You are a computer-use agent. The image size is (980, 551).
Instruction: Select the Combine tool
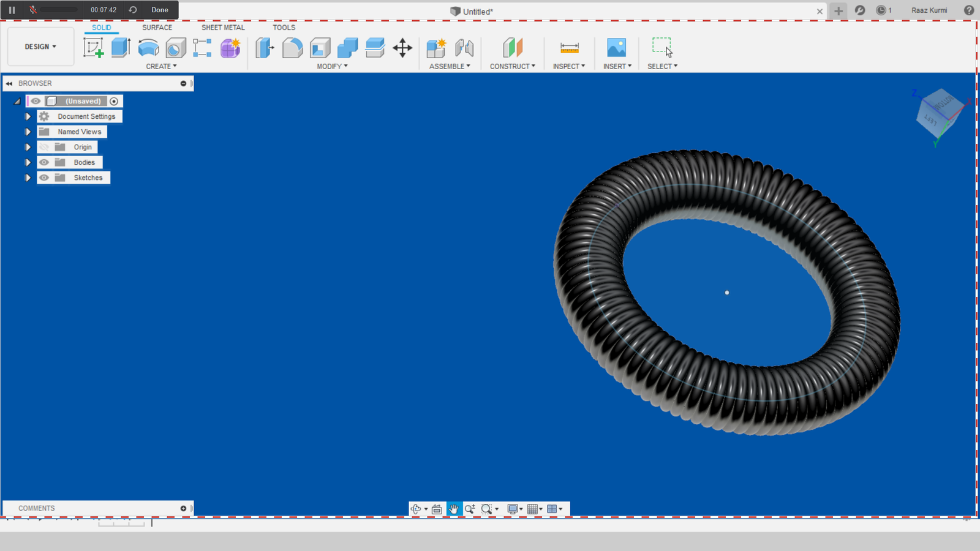coord(347,48)
